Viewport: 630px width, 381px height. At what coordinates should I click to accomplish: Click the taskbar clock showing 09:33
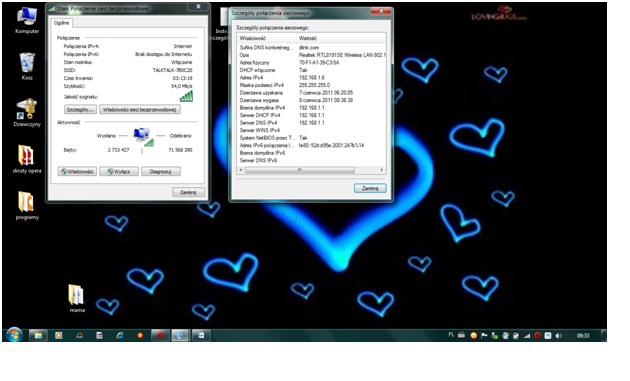[583, 336]
